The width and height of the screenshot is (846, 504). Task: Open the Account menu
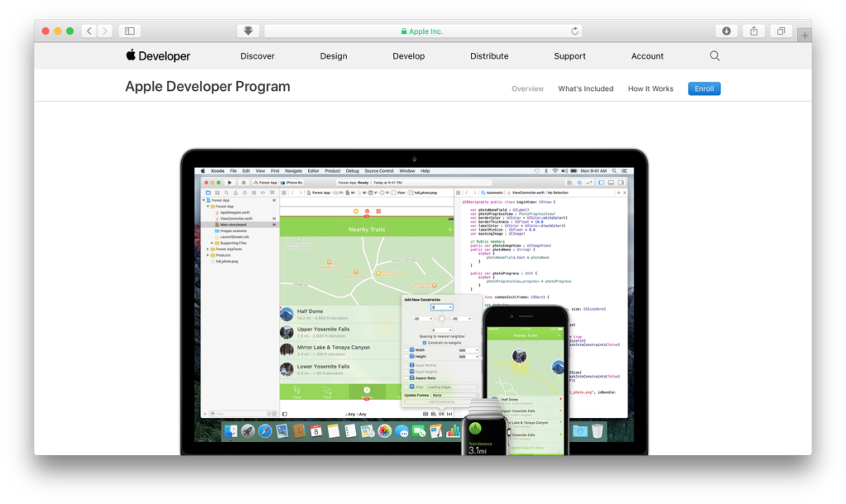(648, 56)
